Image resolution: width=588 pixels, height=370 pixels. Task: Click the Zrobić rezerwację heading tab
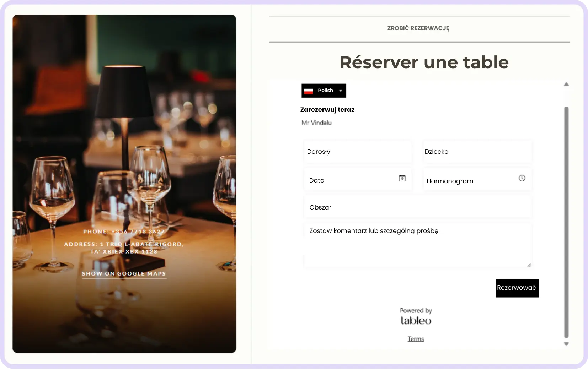[x=418, y=28]
